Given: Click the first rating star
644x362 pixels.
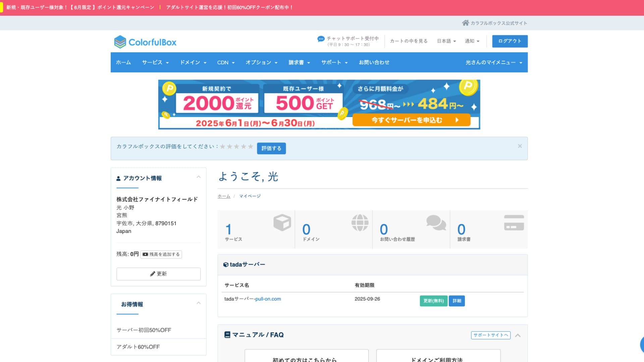Looking at the screenshot, I should click(223, 146).
